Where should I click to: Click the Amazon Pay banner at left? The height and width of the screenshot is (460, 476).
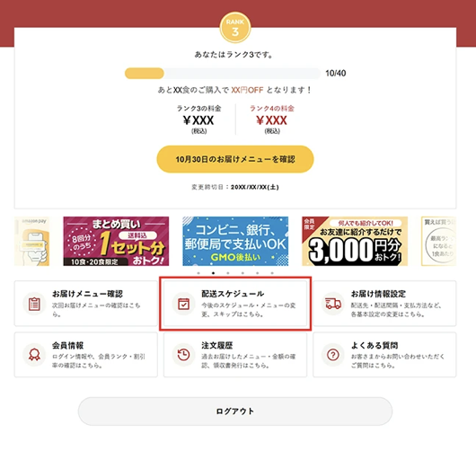[31, 241]
